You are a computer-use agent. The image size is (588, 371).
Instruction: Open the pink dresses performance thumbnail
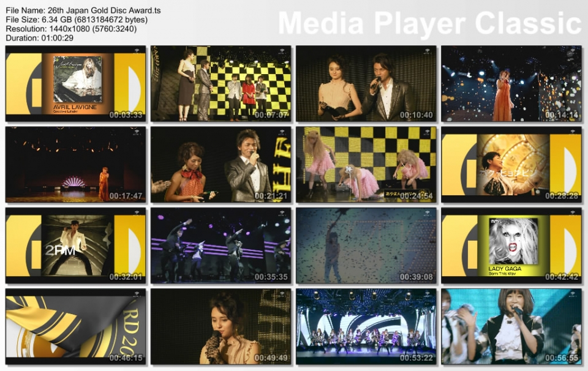[x=367, y=163]
